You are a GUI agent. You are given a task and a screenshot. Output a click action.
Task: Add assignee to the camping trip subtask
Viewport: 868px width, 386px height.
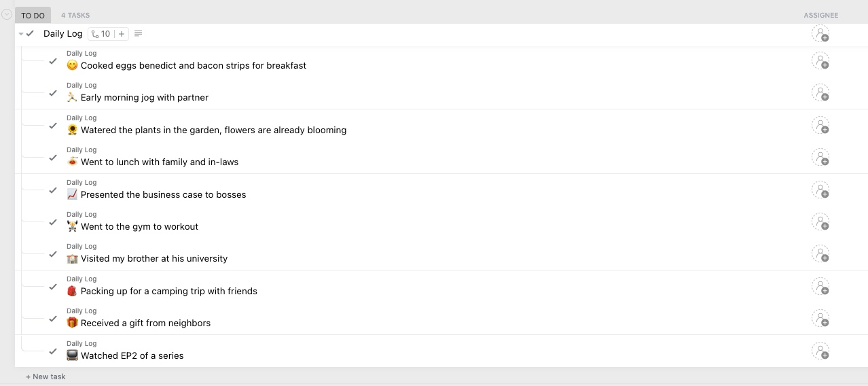820,287
